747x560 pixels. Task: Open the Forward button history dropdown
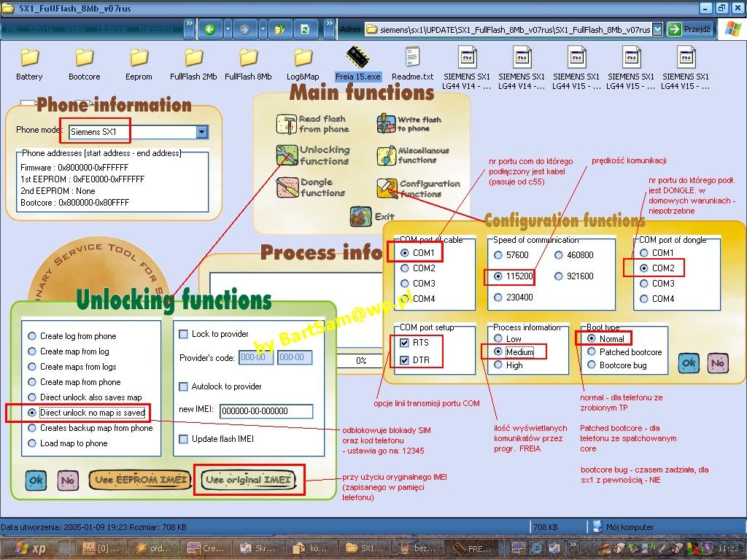(x=263, y=29)
